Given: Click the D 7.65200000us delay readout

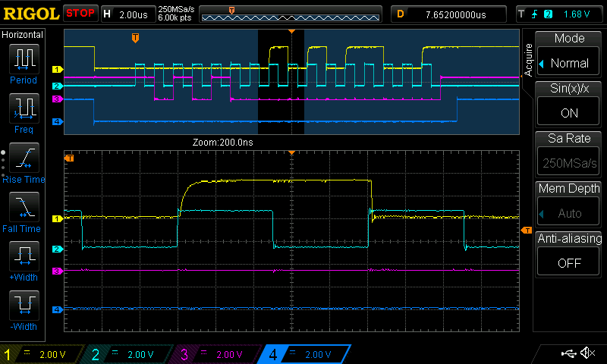Looking at the screenshot, I should pos(448,14).
